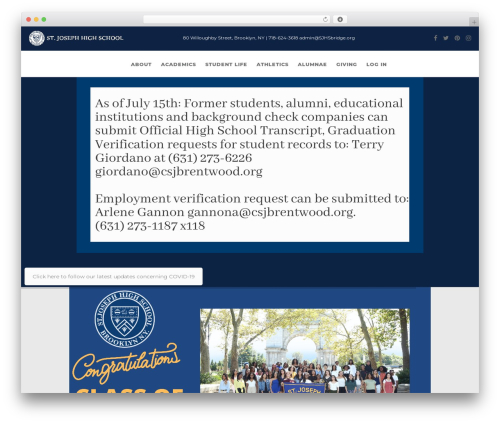The width and height of the screenshot is (500, 423).
Task: Click the Facebook icon in header
Action: click(435, 38)
